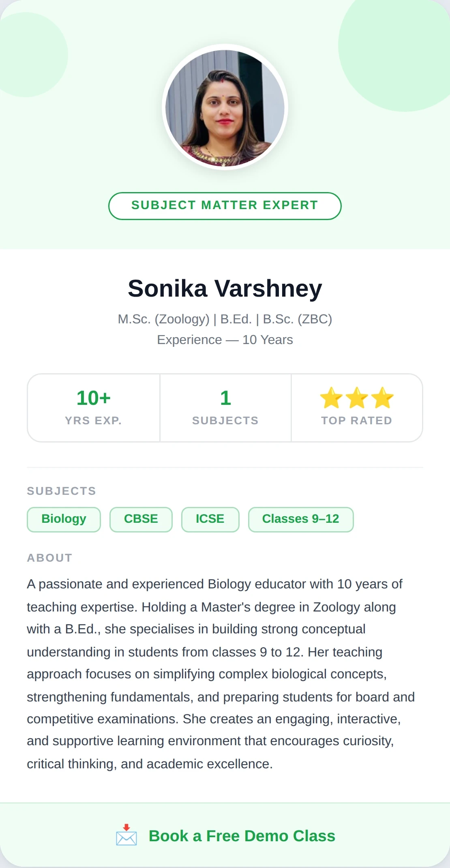Expand the ABOUT section header
Viewport: 450px width, 868px height.
(x=49, y=558)
